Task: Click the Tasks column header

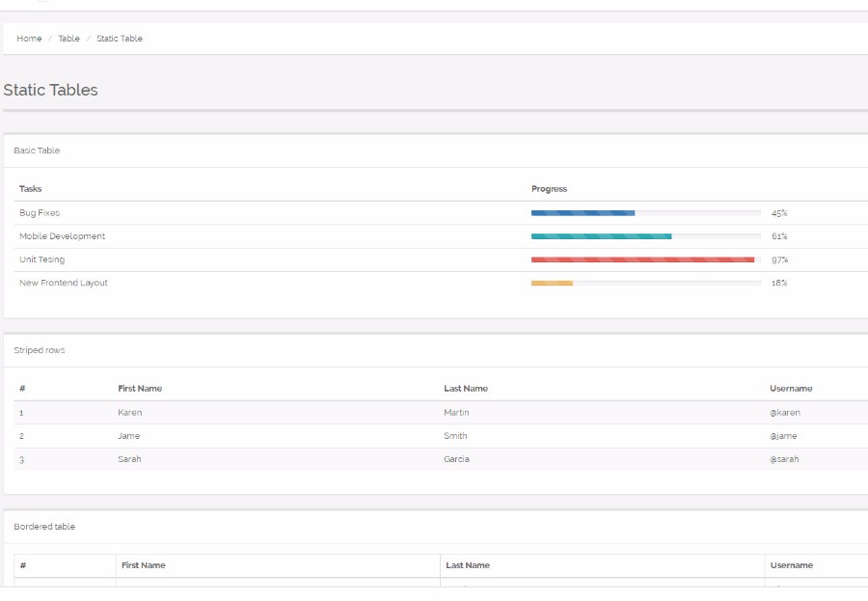Action: click(x=31, y=189)
